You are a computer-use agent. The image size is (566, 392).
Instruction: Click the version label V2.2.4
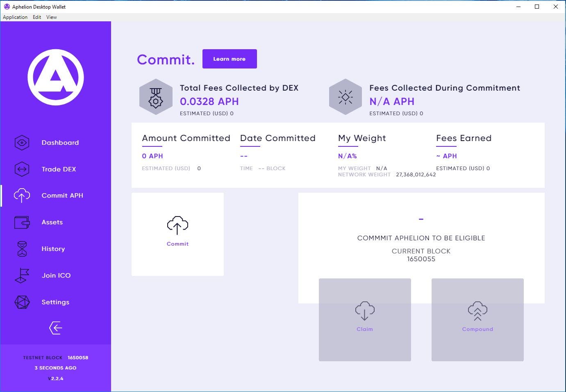56,378
